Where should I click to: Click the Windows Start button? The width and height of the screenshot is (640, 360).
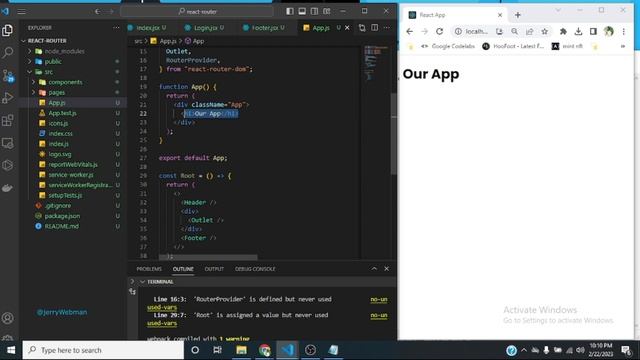pyautogui.click(x=11, y=350)
